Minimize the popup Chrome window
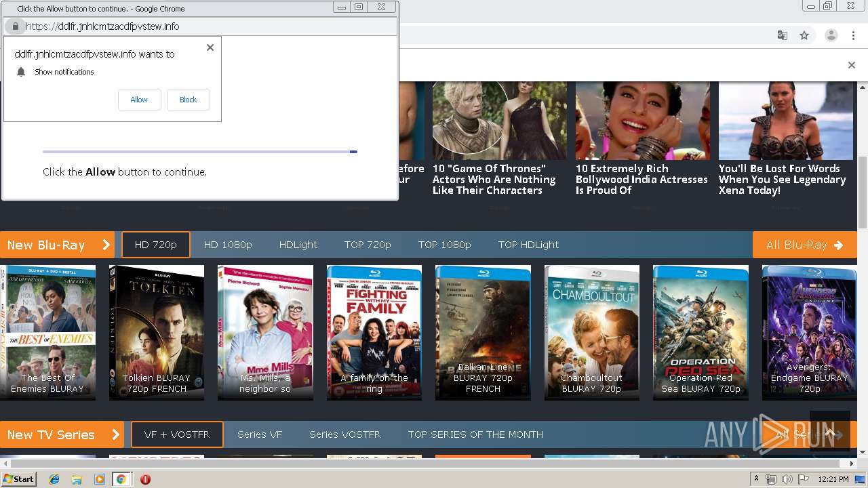 coord(342,7)
